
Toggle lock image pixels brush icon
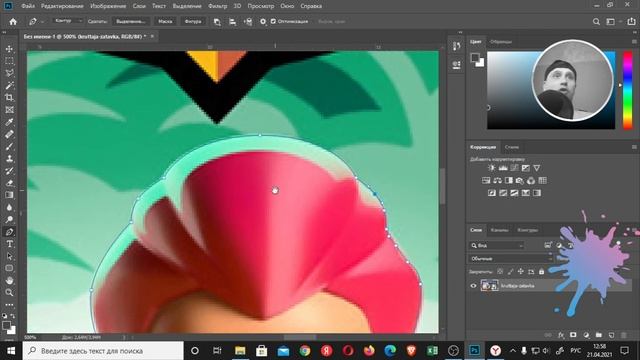511,271
